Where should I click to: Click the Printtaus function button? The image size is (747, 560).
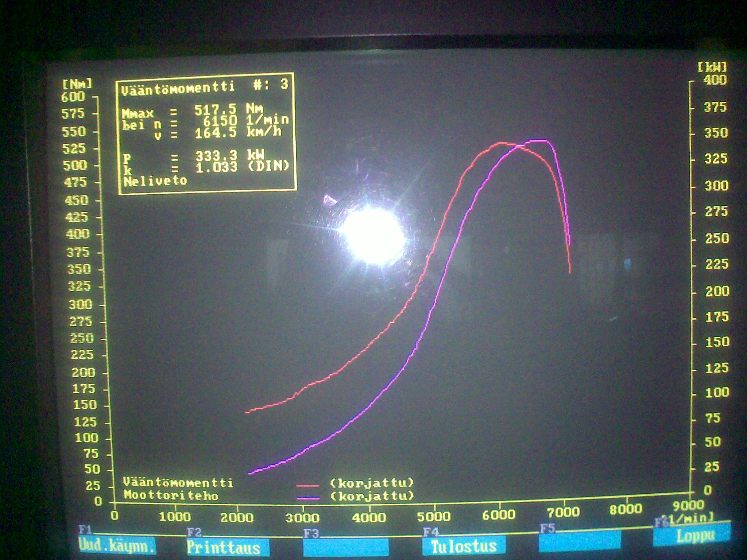(228, 548)
